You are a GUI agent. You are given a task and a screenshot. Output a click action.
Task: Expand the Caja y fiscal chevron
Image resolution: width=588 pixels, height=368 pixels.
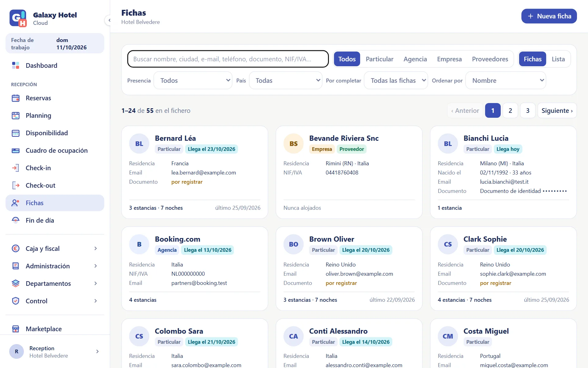tap(96, 248)
